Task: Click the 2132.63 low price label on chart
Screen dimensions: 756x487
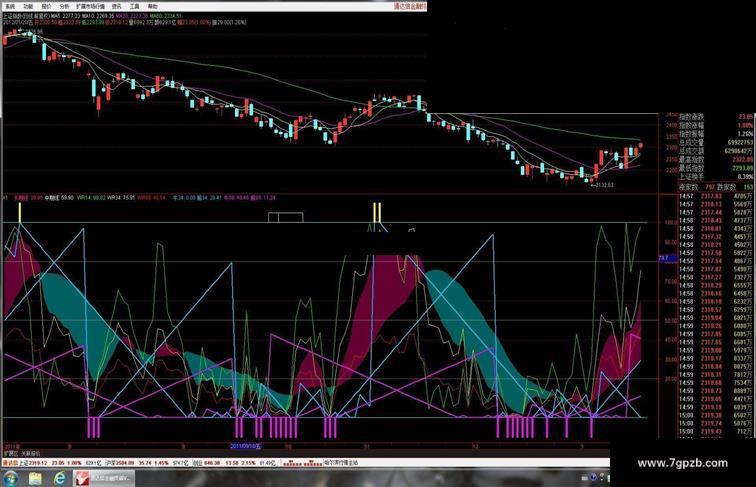Action: 603,185
